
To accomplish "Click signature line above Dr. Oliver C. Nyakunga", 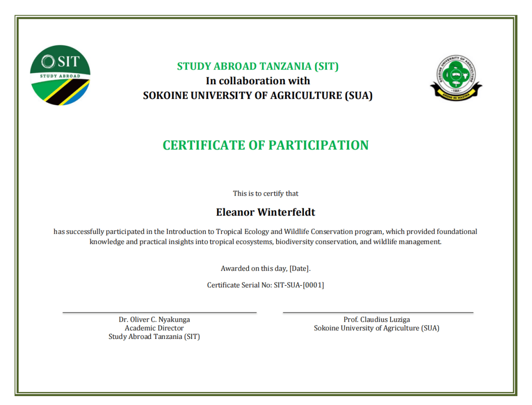I will pyautogui.click(x=160, y=312).
